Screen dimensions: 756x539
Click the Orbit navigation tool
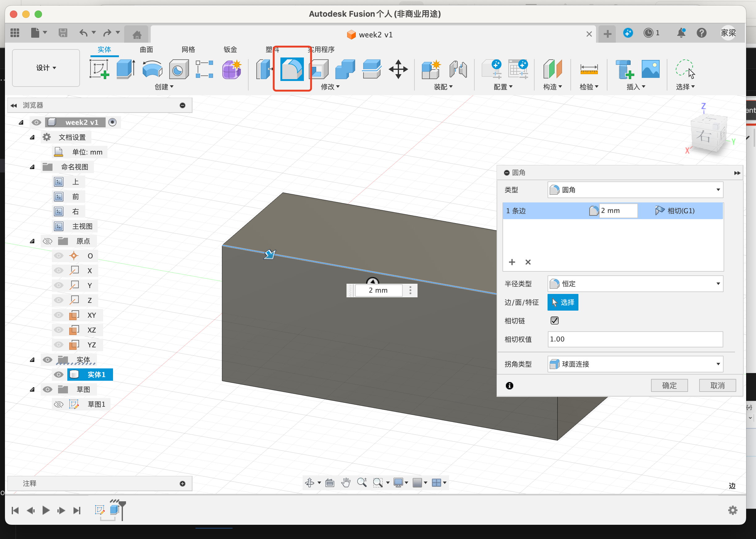(x=309, y=482)
